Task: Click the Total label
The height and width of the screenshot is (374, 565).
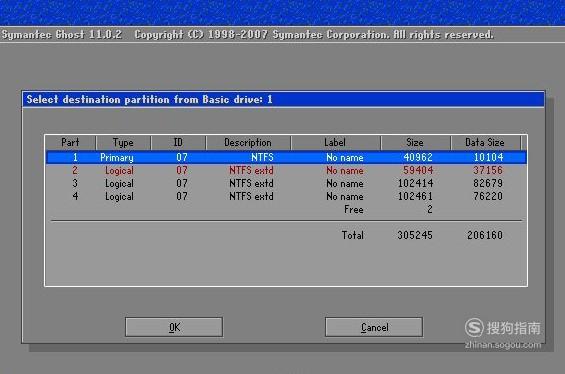Action: [352, 235]
